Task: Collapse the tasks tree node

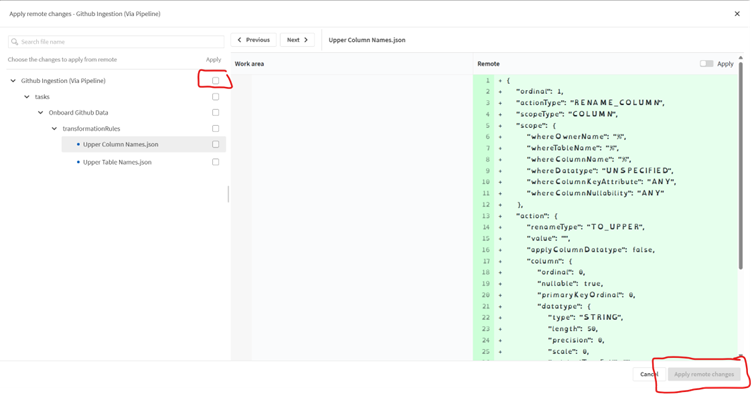Action: tap(27, 97)
